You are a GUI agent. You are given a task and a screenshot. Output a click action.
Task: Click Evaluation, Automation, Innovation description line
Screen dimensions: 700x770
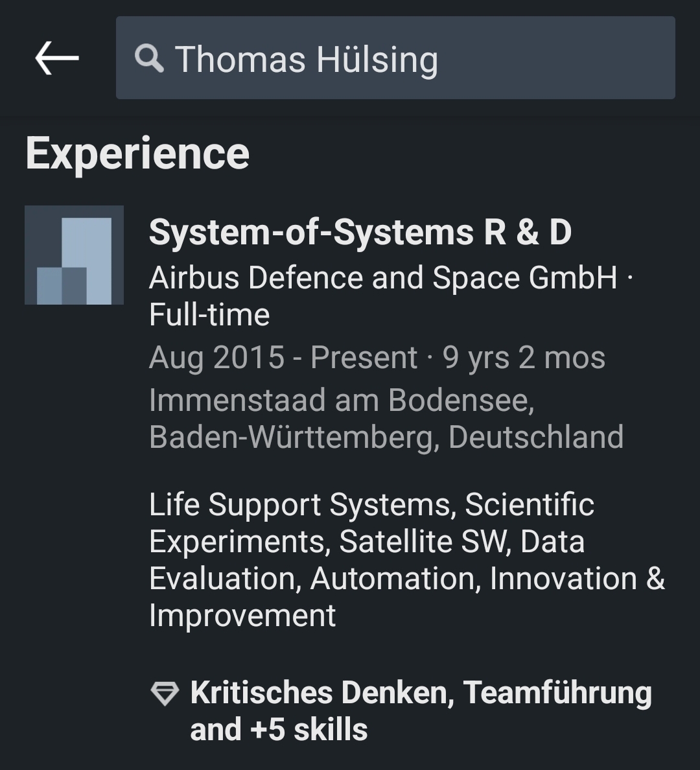click(407, 578)
